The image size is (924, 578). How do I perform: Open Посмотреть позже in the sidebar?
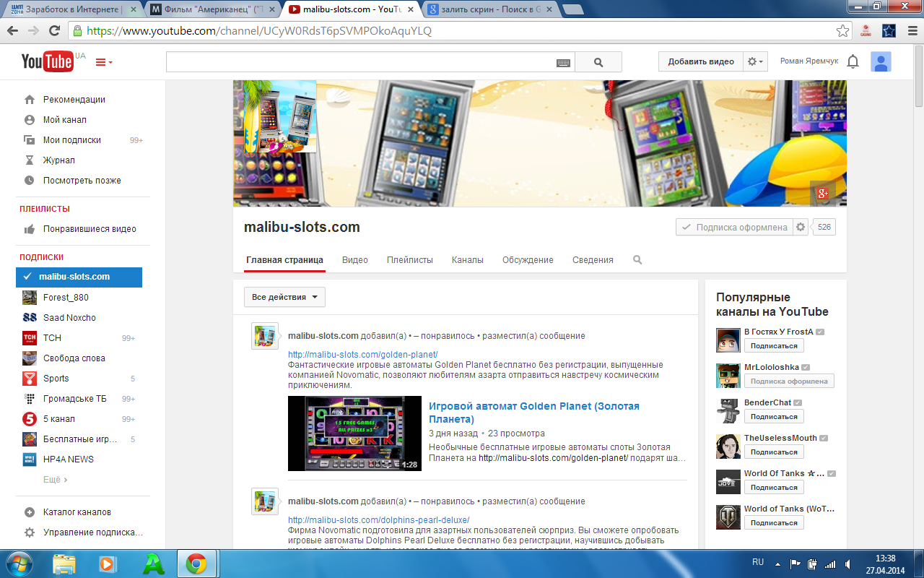click(82, 181)
